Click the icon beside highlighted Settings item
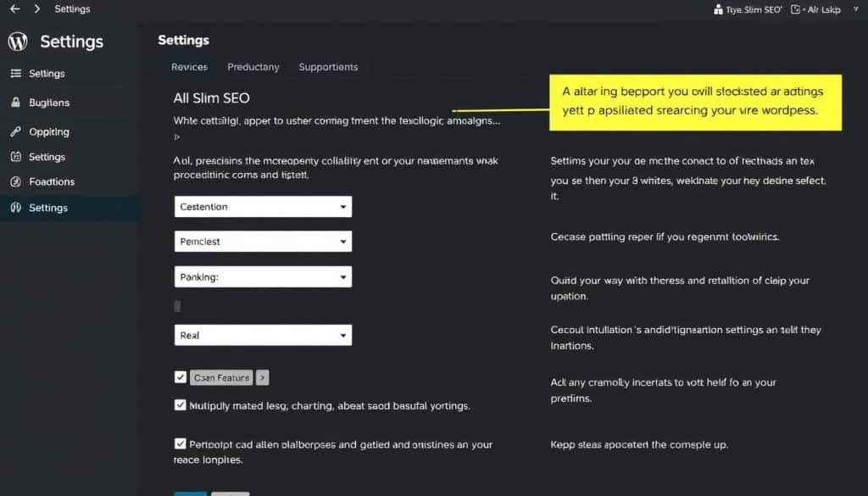The height and width of the screenshot is (496, 868). tap(15, 208)
